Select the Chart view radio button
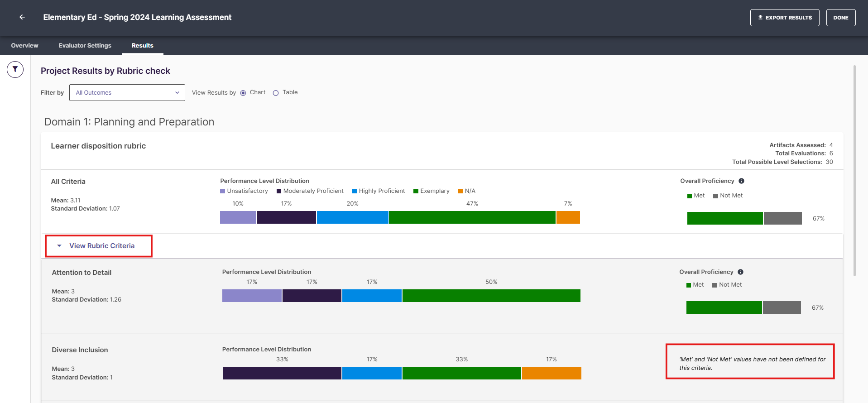 [243, 93]
